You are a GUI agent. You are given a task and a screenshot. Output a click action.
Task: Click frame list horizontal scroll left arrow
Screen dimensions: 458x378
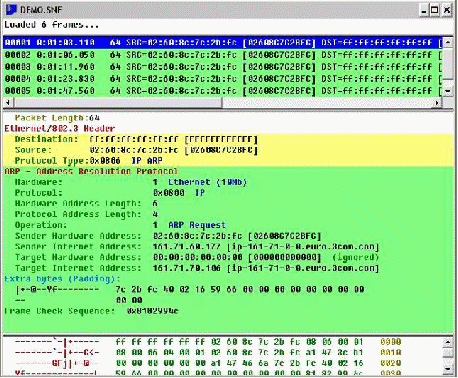pyautogui.click(x=8, y=103)
